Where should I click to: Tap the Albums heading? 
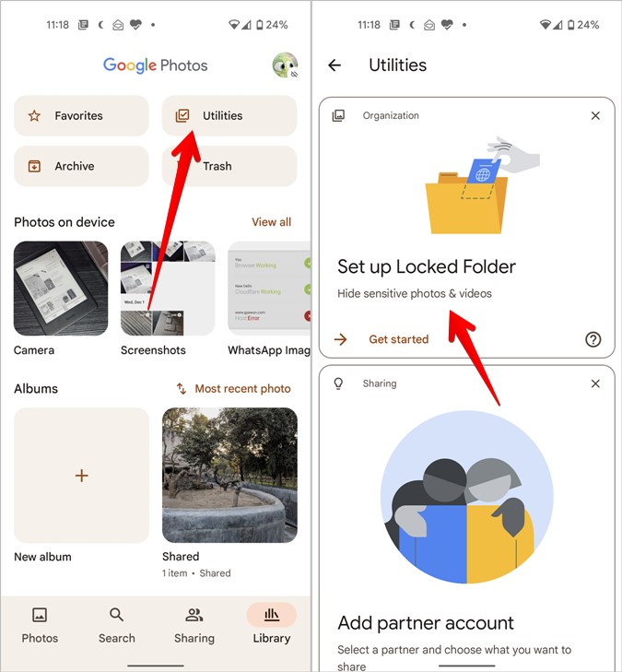tap(36, 389)
